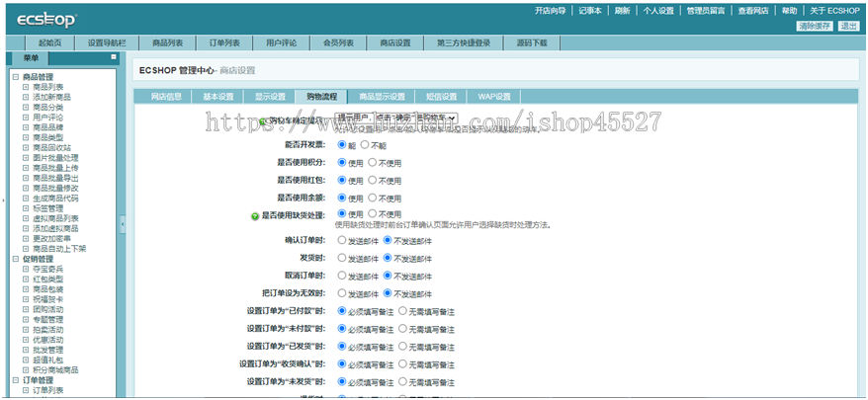Image resolution: width=868 pixels, height=400 pixels.
Task: Open the 管理员留言 header link
Action: point(706,11)
